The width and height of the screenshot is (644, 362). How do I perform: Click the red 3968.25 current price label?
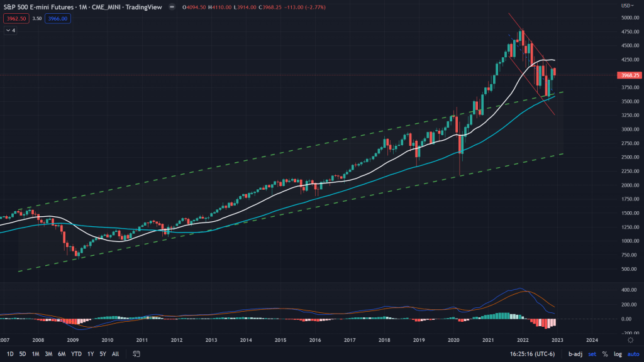[630, 75]
